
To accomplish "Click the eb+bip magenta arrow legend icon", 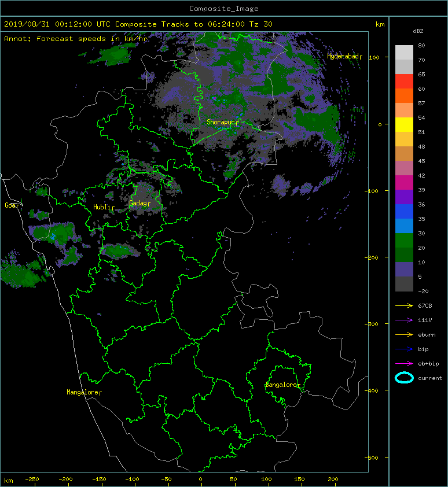I will pyautogui.click(x=404, y=363).
